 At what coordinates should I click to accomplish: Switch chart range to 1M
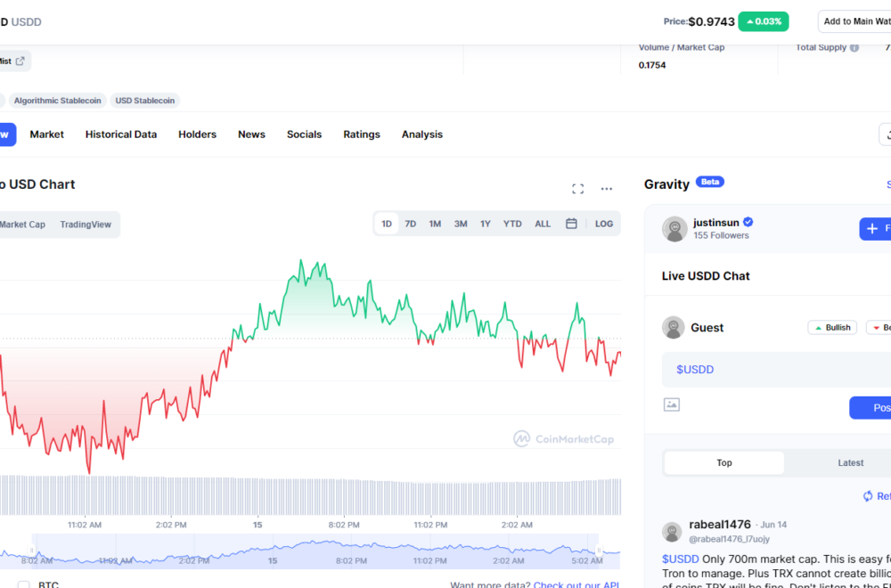pos(435,224)
